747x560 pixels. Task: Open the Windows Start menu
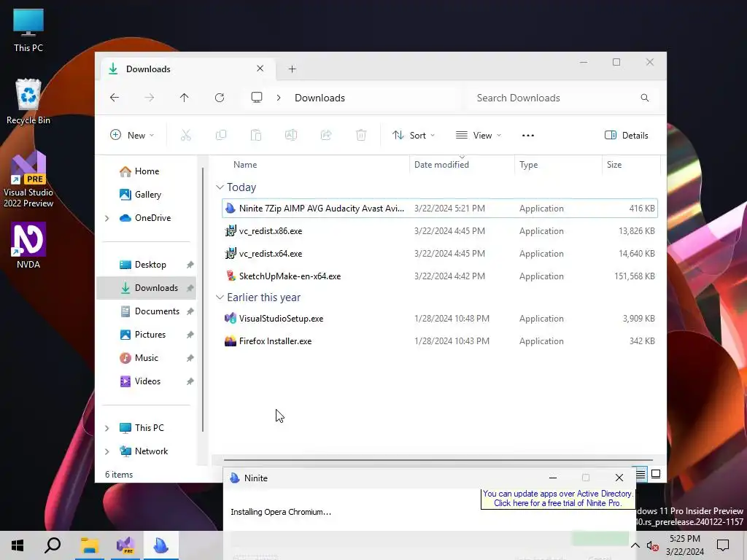tap(18, 545)
